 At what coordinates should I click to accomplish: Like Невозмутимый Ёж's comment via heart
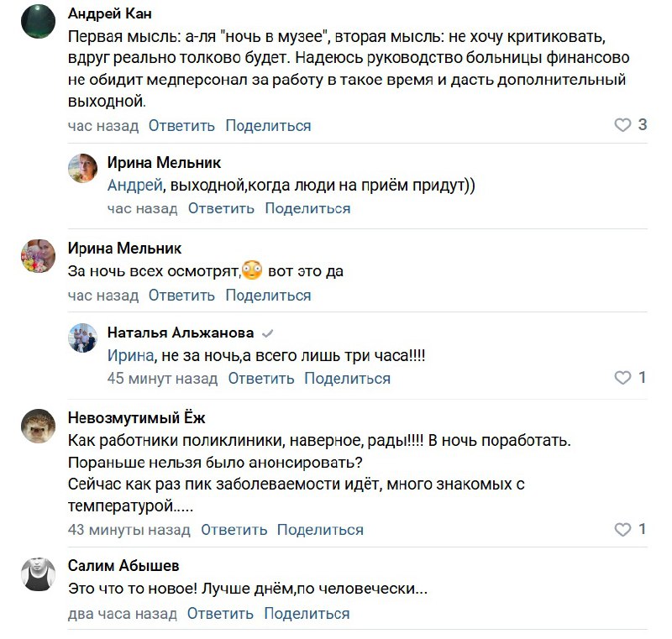pyautogui.click(x=622, y=530)
